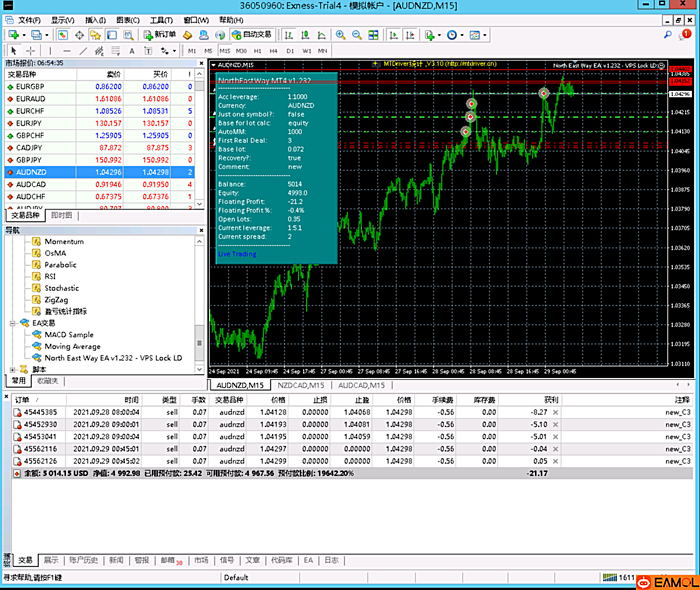Select the equidistant channel tool

pyautogui.click(x=99, y=51)
